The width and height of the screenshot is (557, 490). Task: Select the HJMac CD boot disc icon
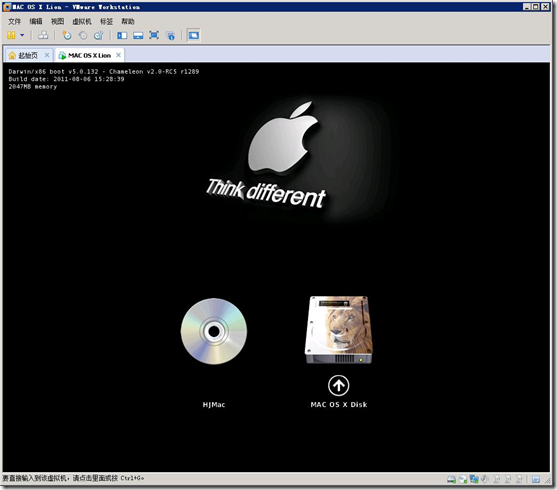pos(214,331)
